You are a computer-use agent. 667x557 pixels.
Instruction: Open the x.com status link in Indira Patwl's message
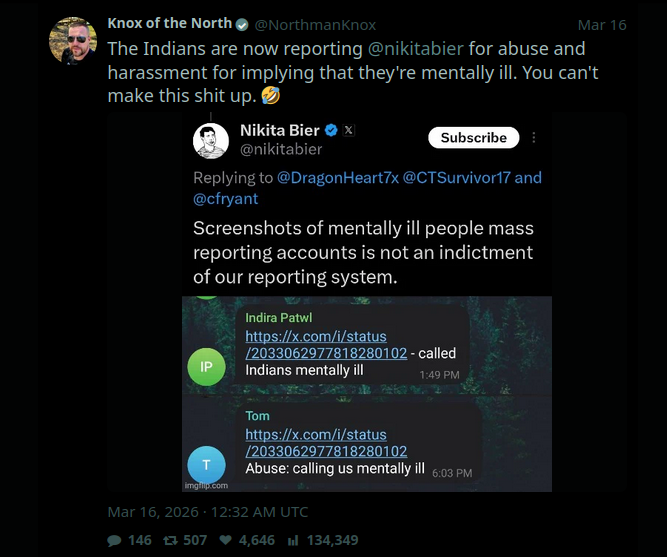click(x=325, y=344)
